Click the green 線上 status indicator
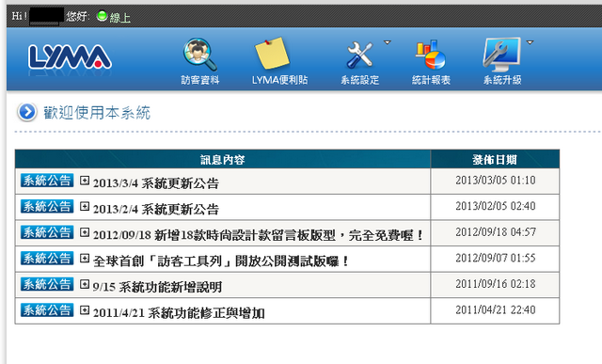 point(102,16)
